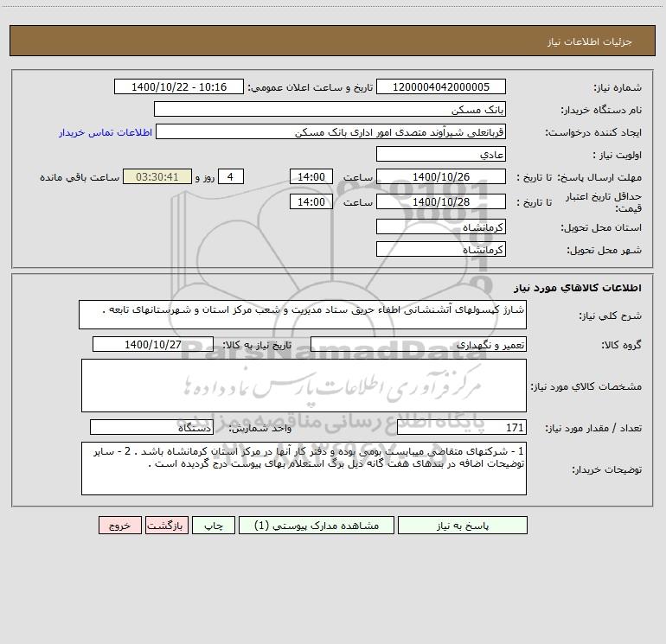
Task: Click the priority field عادی
Action: point(441,154)
